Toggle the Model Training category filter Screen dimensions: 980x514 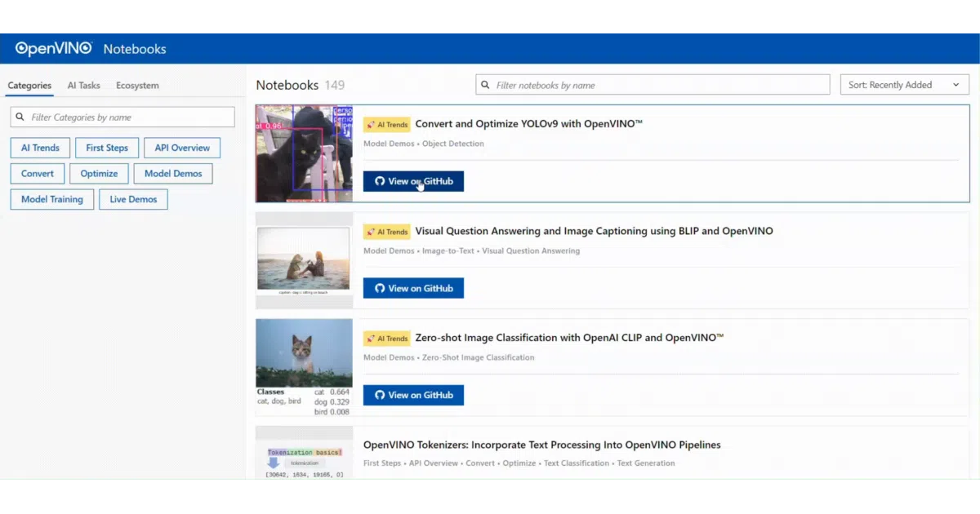(x=52, y=199)
